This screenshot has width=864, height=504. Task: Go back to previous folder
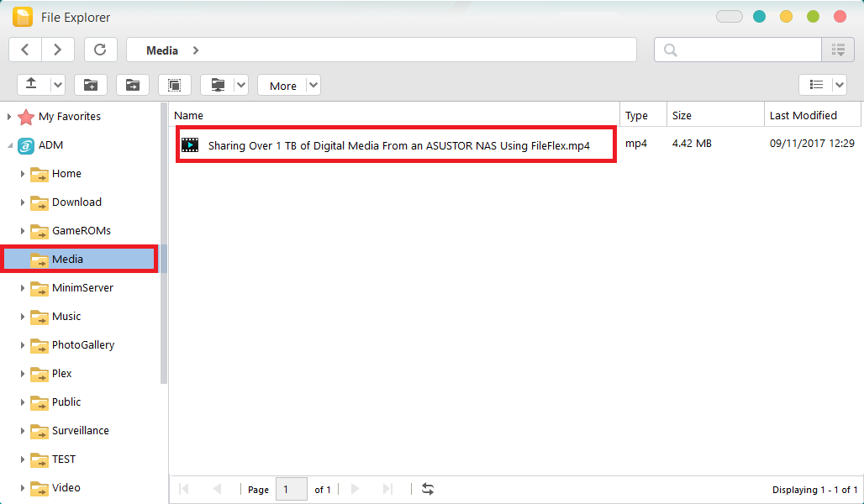[25, 50]
